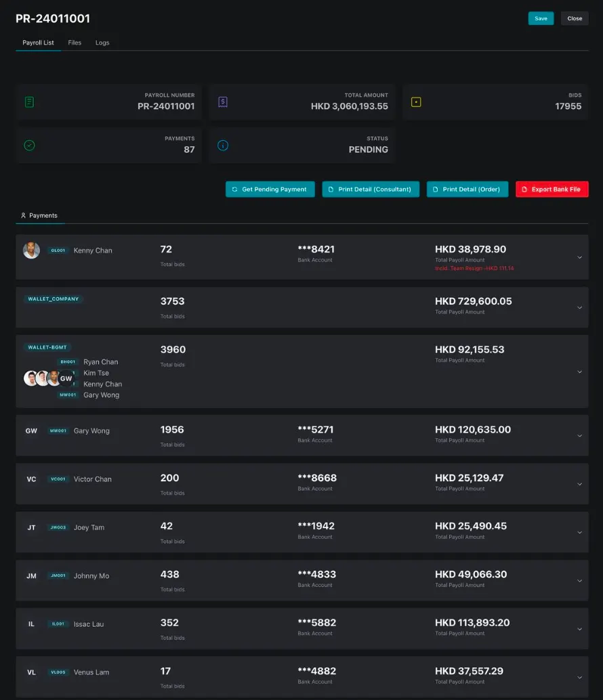The height and width of the screenshot is (700, 603).
Task: Click the Close button
Action: pos(575,18)
